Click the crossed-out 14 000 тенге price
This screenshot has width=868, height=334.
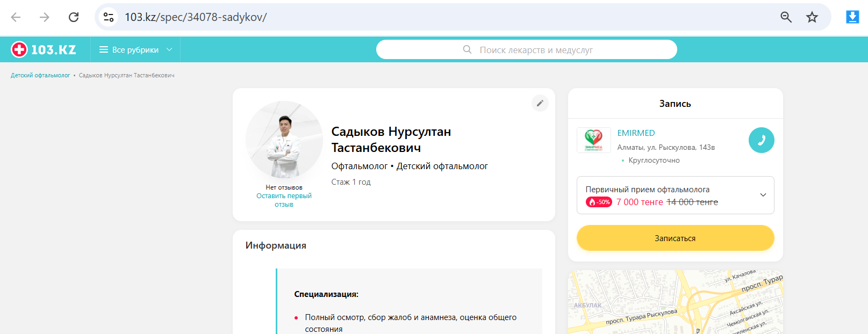click(692, 202)
